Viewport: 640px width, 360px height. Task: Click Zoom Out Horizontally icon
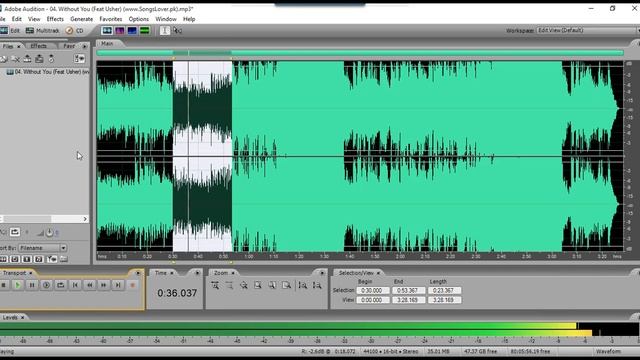229,285
